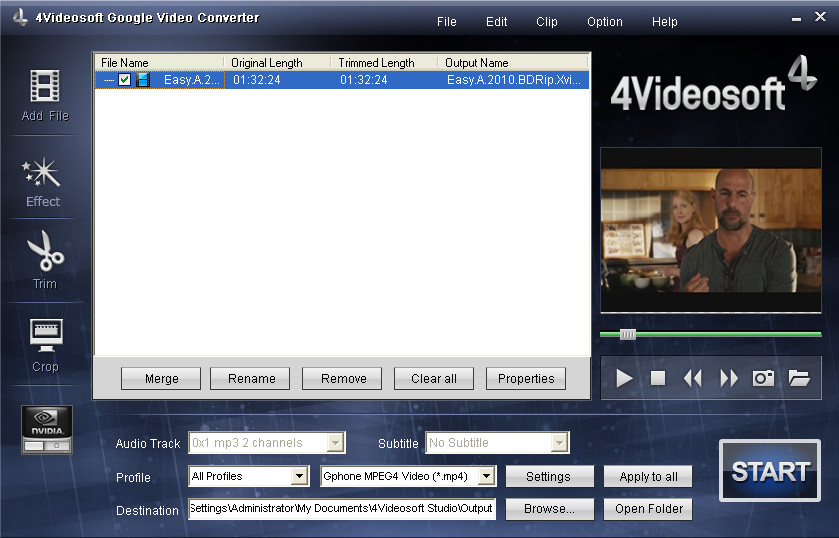
Task: Toggle NVIDIA acceleration icon
Action: click(x=47, y=429)
